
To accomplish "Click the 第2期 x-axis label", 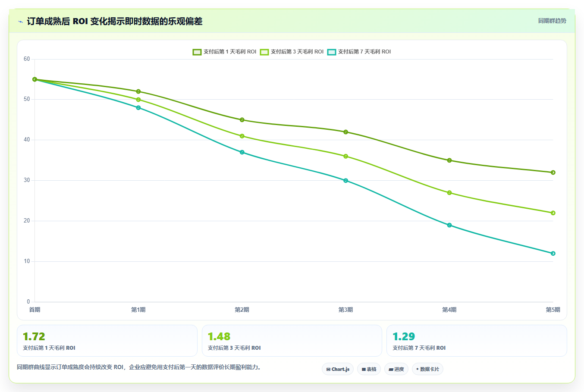I will click(242, 310).
